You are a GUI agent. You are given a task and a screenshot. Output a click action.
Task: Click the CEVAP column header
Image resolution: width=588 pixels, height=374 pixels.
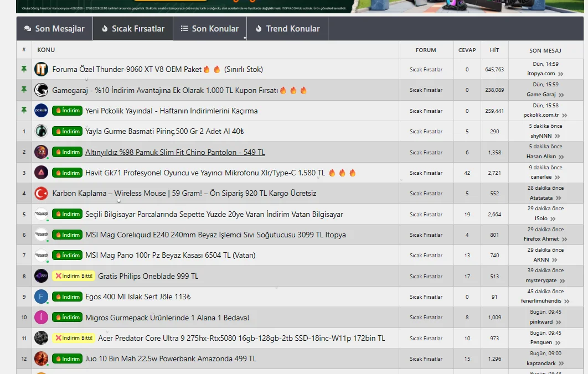(467, 50)
